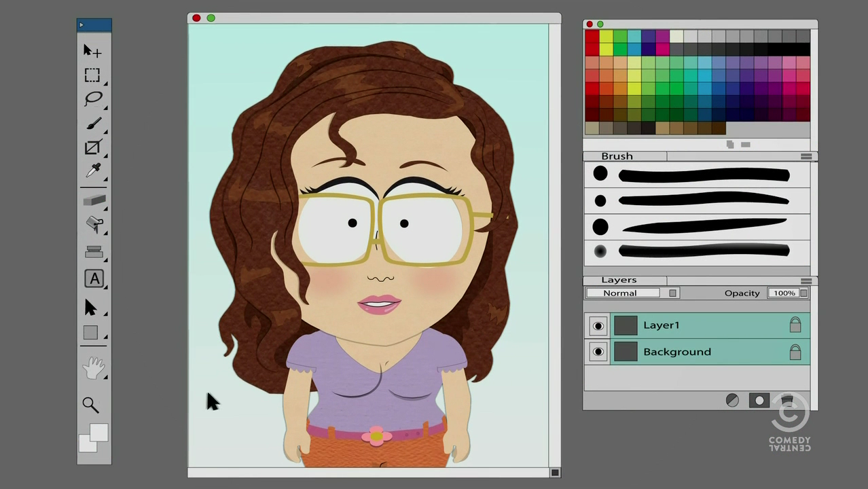Viewport: 868px width, 489px height.
Task: Choose the soft-edged round brush preset
Action: (600, 251)
